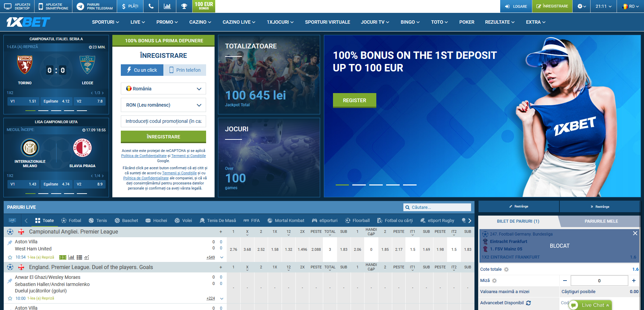The height and width of the screenshot is (310, 644).
Task: Open the Sporturi Virtuale page
Action: coord(328,22)
